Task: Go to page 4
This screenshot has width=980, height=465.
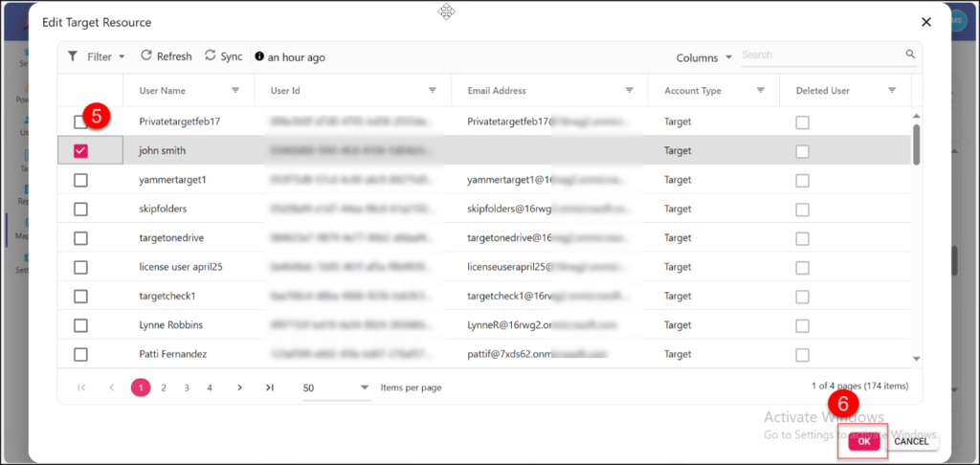Action: (210, 387)
